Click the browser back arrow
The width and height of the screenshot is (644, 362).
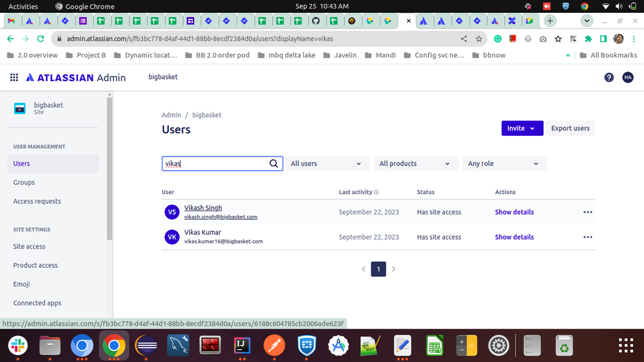click(10, 39)
